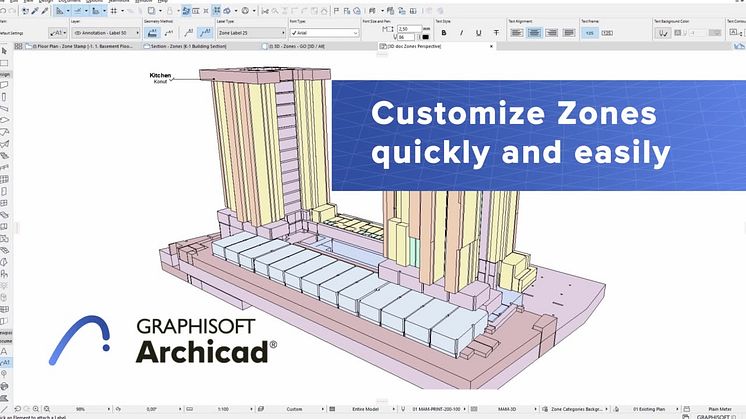Toggle the grid snap icon
The image size is (746, 419).
coord(114,10)
